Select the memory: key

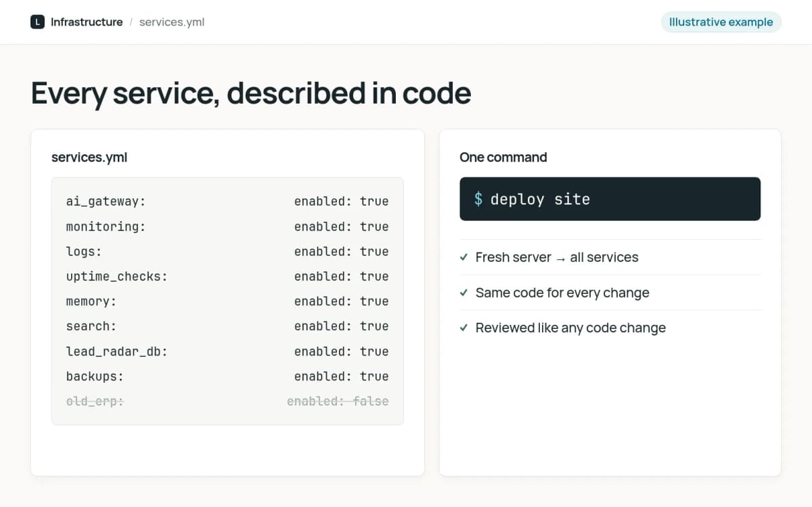pos(91,301)
